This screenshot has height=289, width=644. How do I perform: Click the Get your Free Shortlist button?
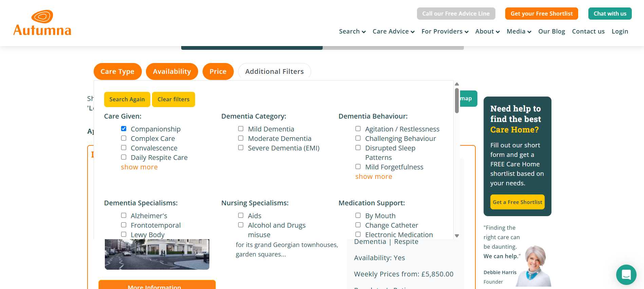pyautogui.click(x=542, y=14)
